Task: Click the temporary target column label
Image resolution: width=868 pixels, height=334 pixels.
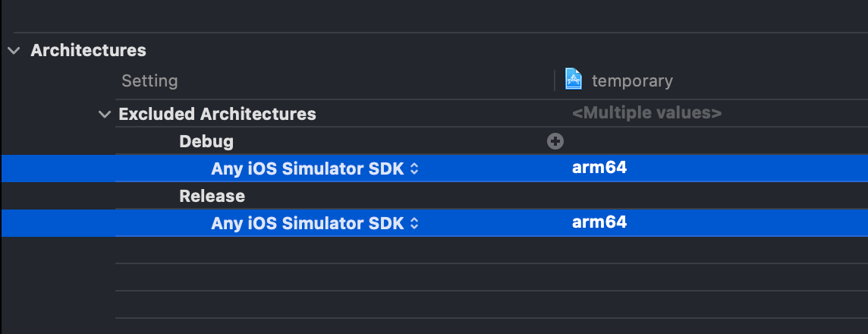Action: point(632,80)
